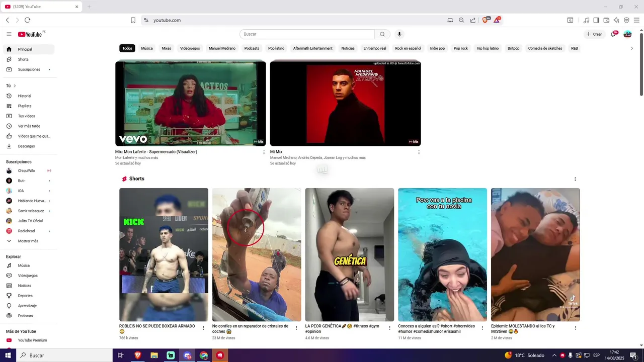Open Videos que me gustan

coord(29,136)
